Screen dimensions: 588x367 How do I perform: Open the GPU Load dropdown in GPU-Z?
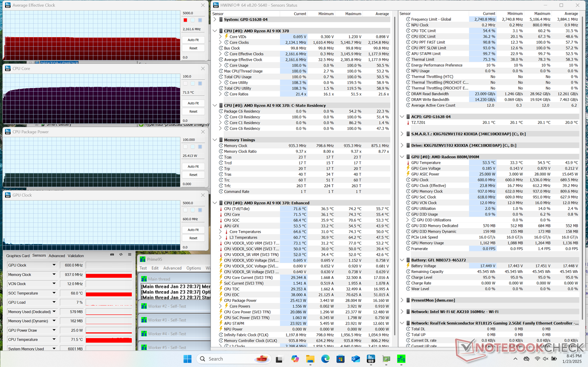point(54,302)
